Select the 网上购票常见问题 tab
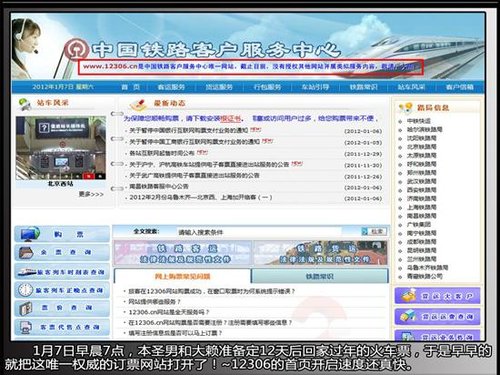The height and width of the screenshot is (375, 500). (182, 276)
